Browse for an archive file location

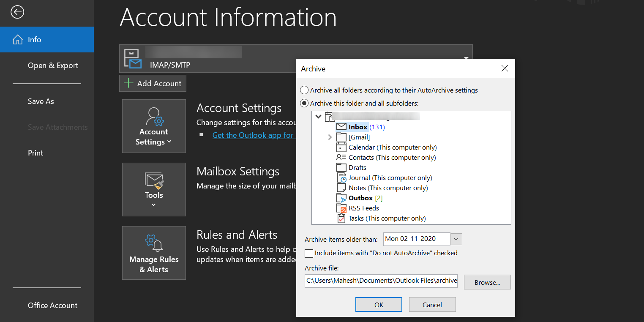487,282
